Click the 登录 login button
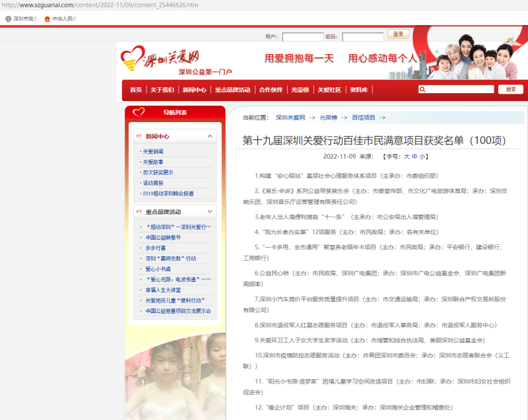 399,34
